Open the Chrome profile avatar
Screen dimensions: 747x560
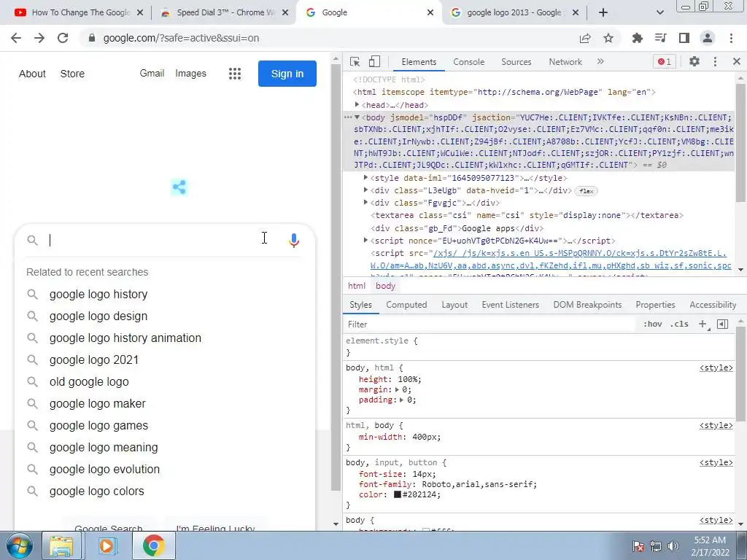click(708, 38)
